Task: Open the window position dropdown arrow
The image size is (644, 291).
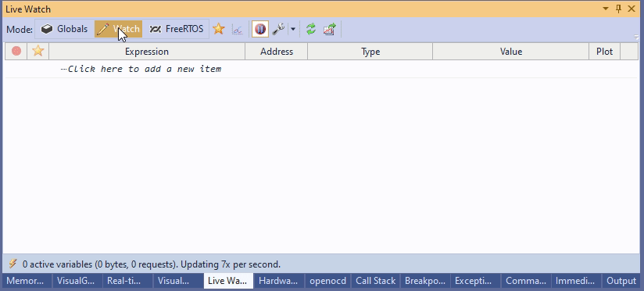Action: (x=606, y=9)
